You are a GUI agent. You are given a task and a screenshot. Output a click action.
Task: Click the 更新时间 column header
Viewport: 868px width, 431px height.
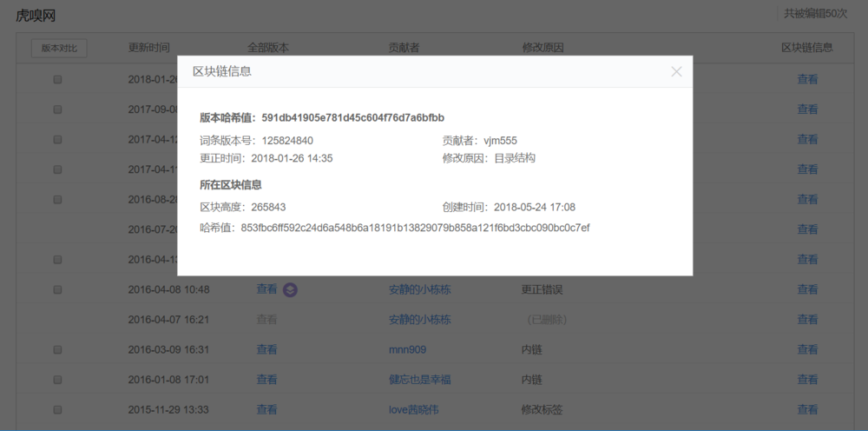tap(149, 48)
